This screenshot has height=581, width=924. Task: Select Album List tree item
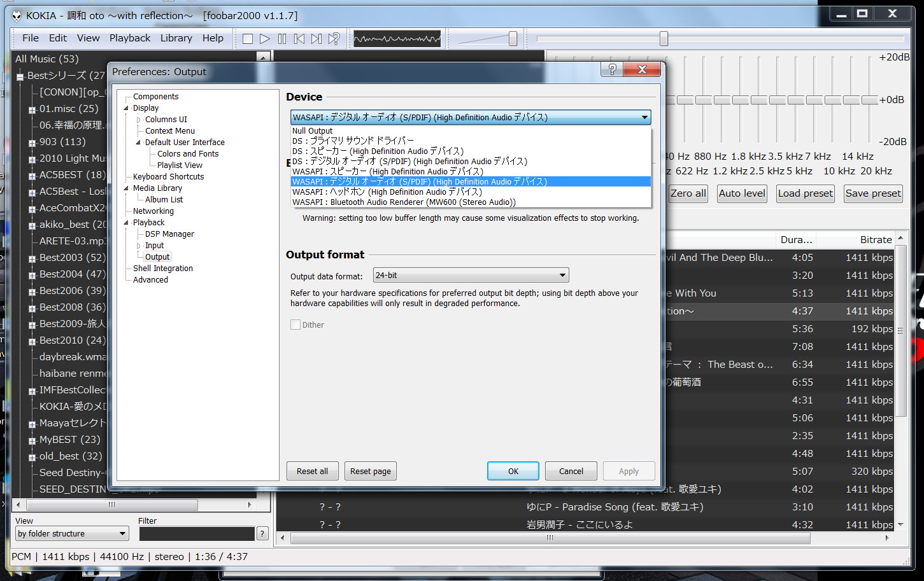click(164, 200)
